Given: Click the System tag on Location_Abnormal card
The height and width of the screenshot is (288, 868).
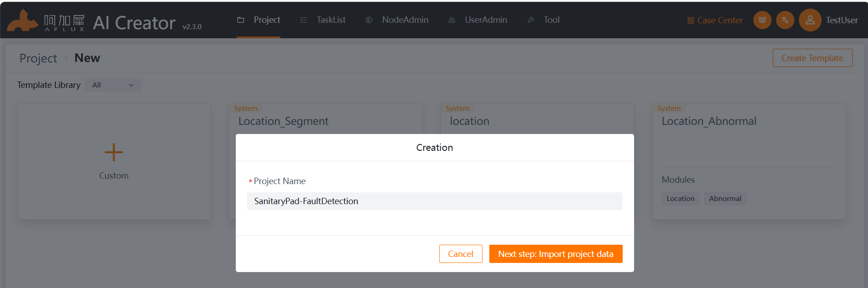Looking at the screenshot, I should click(x=669, y=108).
